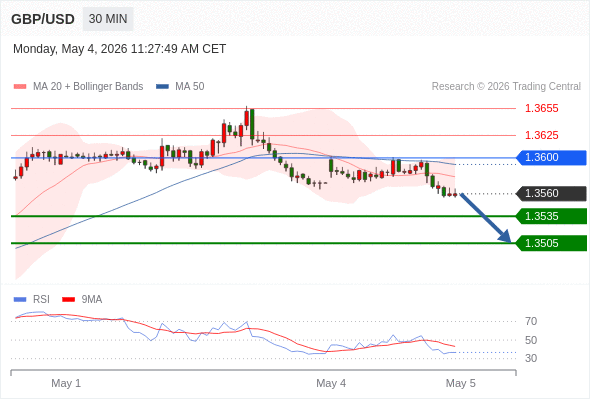Viewport: 590px width, 400px height.
Task: Click the red 1.3655 resistance label
Action: point(542,108)
